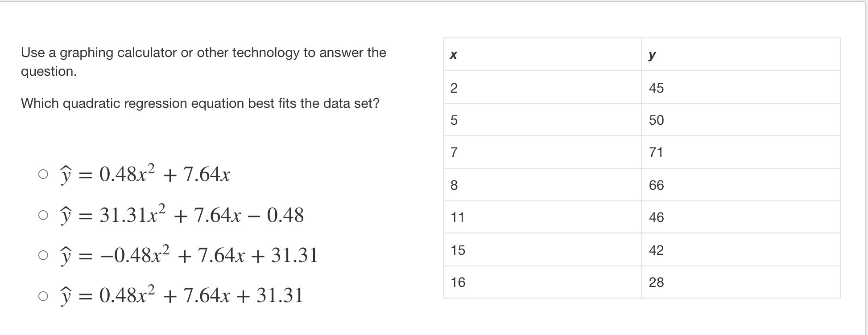Viewport: 868px width, 335px height.
Task: Click the x column header cell
Action: coord(543,54)
